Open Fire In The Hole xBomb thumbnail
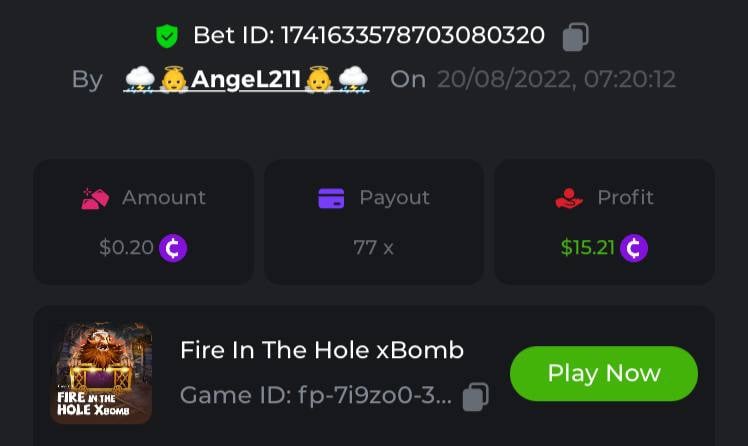 coord(101,373)
